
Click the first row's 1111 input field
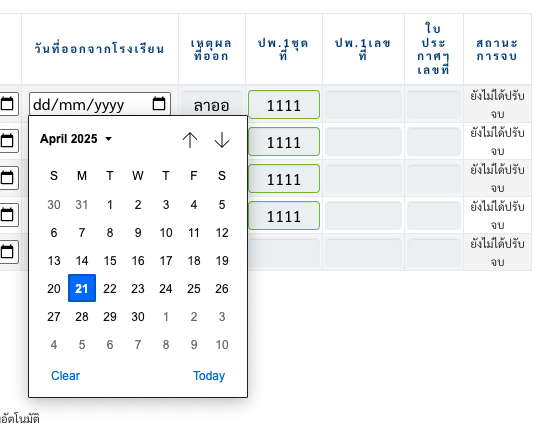[284, 104]
